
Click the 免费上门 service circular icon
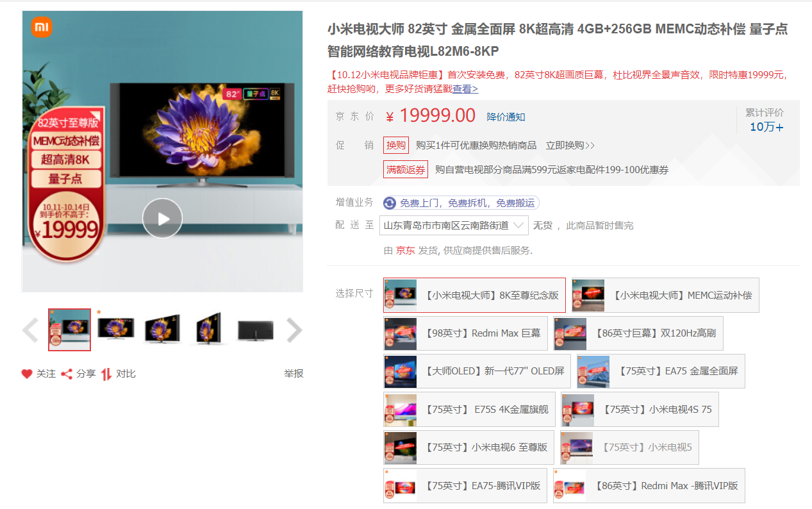tap(390, 203)
